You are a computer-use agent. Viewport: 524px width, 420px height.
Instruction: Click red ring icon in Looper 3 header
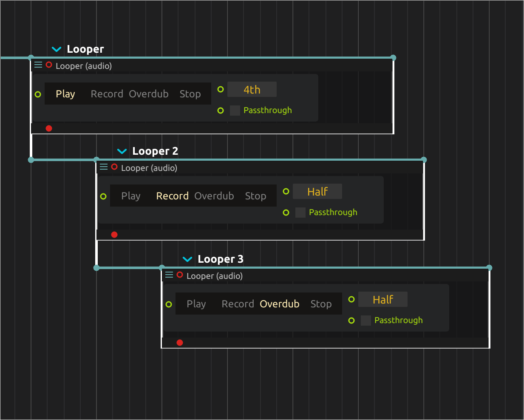pos(180,275)
